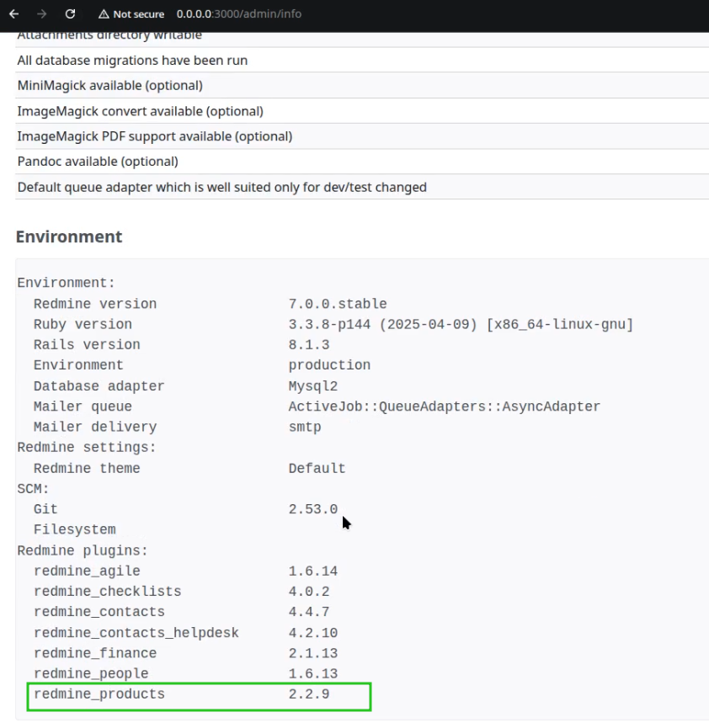The height and width of the screenshot is (728, 709).
Task: Click the helpdesk version 4.2.10
Action: 312,632
